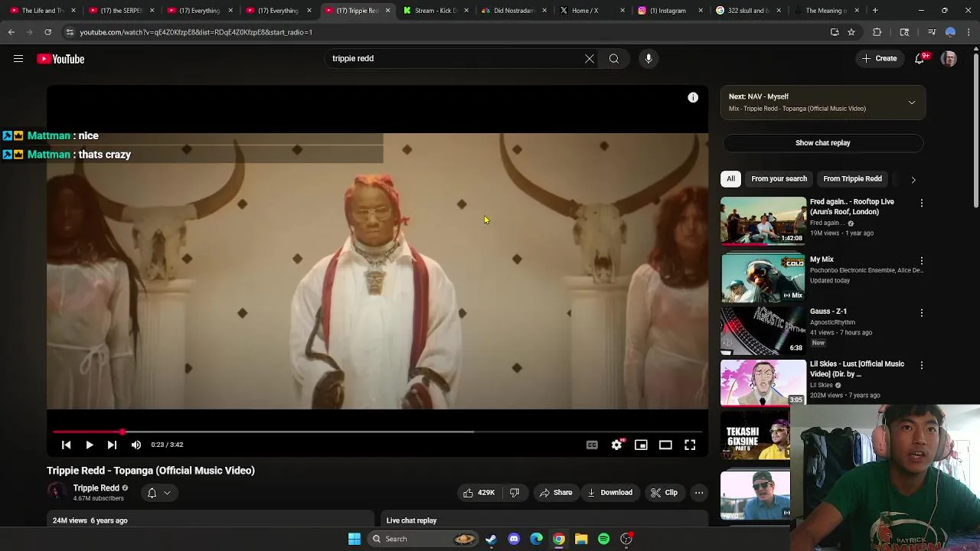The image size is (980, 551).
Task: Open Gauss - Z-1 video title
Action: [828, 311]
